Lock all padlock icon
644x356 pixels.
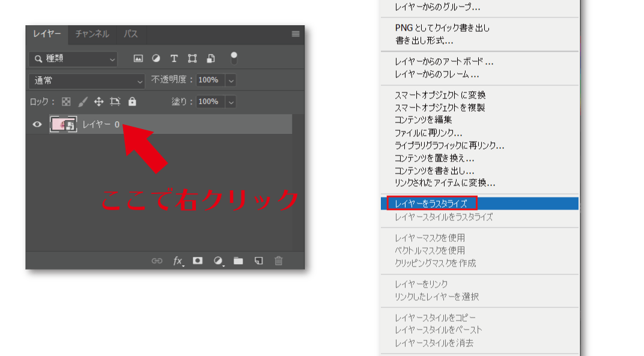coord(132,101)
